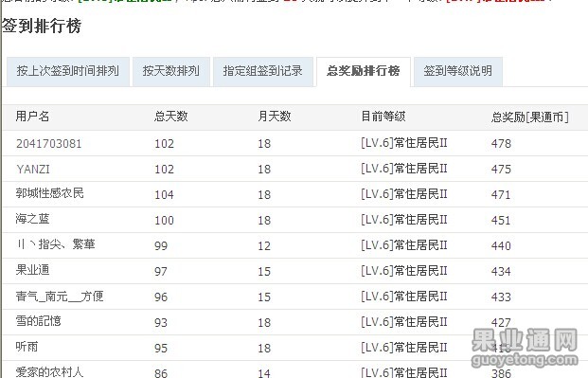Click username 爱家的农村人
588x378 pixels.
(x=49, y=372)
